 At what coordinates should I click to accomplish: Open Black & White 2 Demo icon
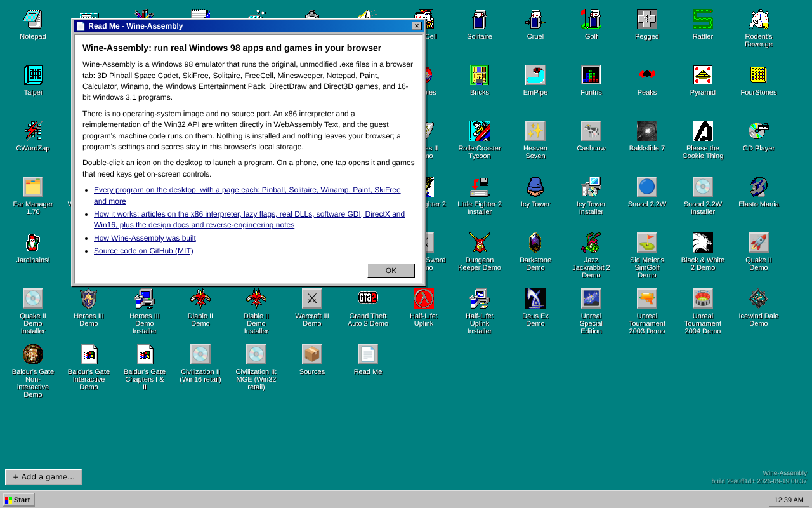[703, 243]
